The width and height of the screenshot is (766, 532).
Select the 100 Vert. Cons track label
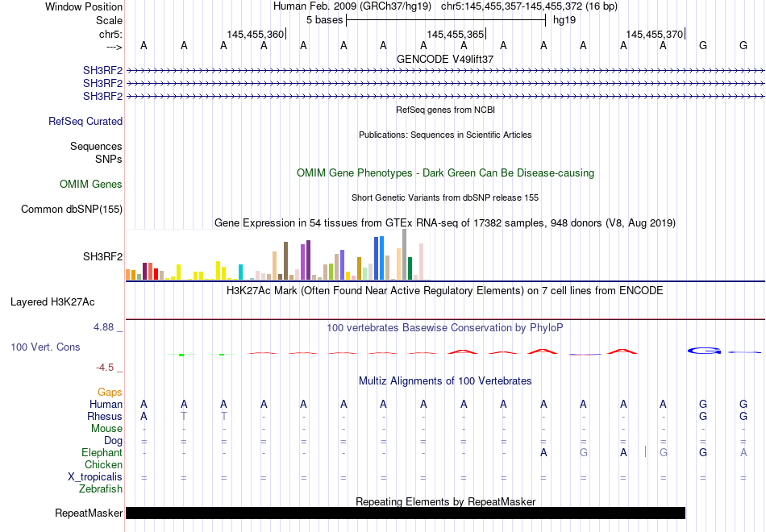tap(45, 347)
